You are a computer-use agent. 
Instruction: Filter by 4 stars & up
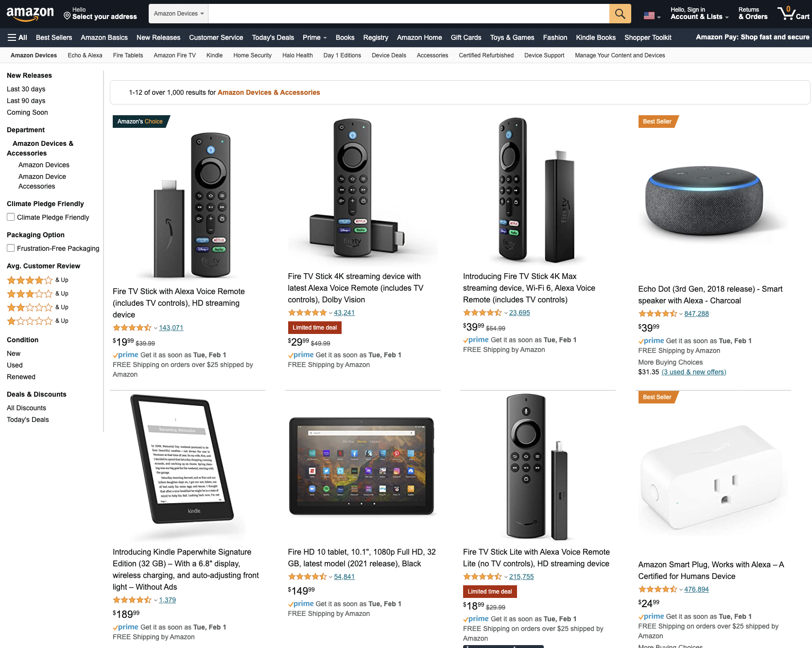37,280
